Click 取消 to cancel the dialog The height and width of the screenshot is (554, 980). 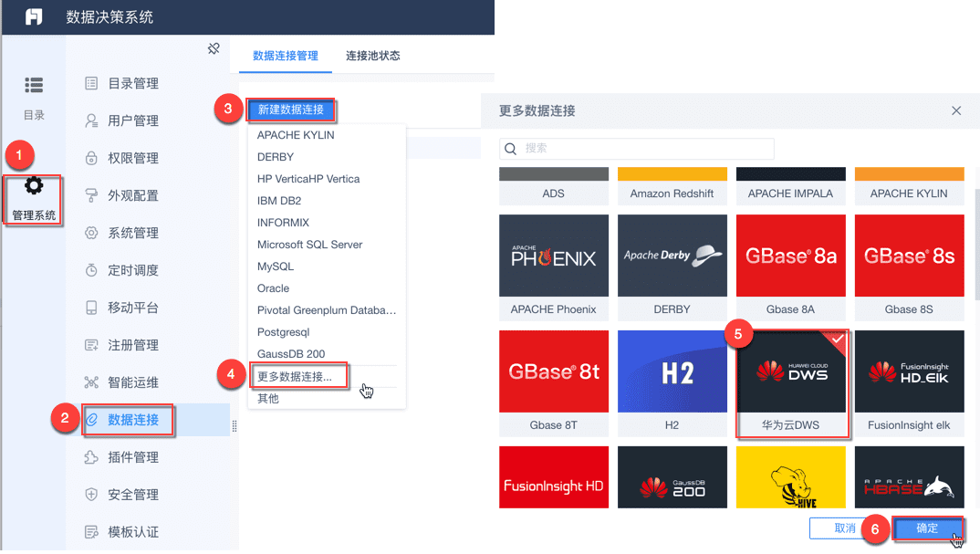pyautogui.click(x=845, y=528)
